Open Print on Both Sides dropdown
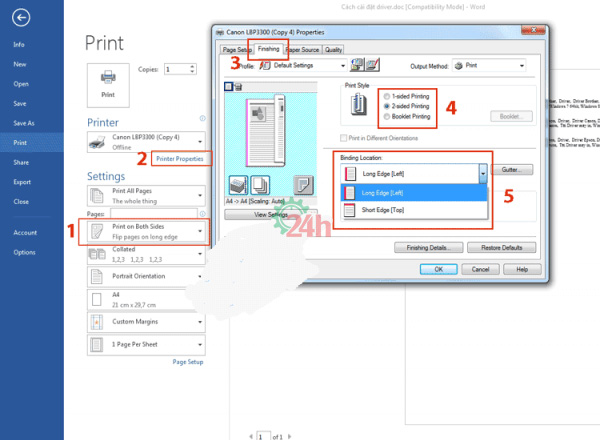The width and height of the screenshot is (600, 440). (x=146, y=231)
